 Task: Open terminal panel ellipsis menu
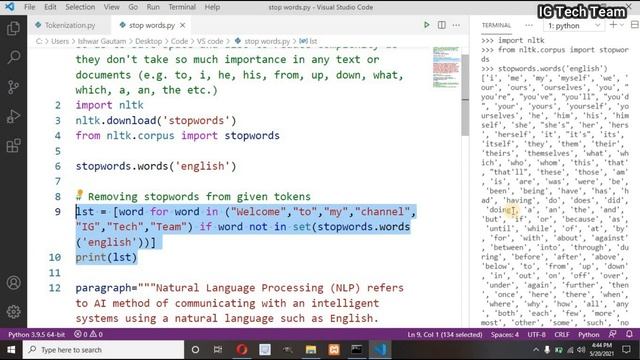coord(529,25)
